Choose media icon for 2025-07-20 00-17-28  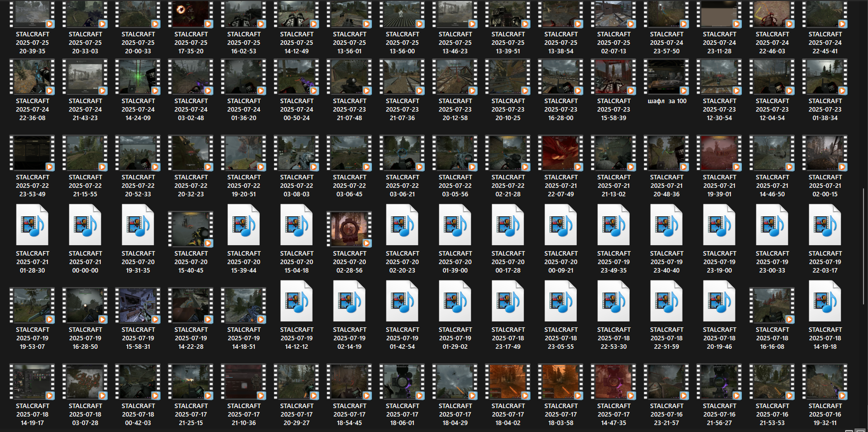[x=508, y=226]
